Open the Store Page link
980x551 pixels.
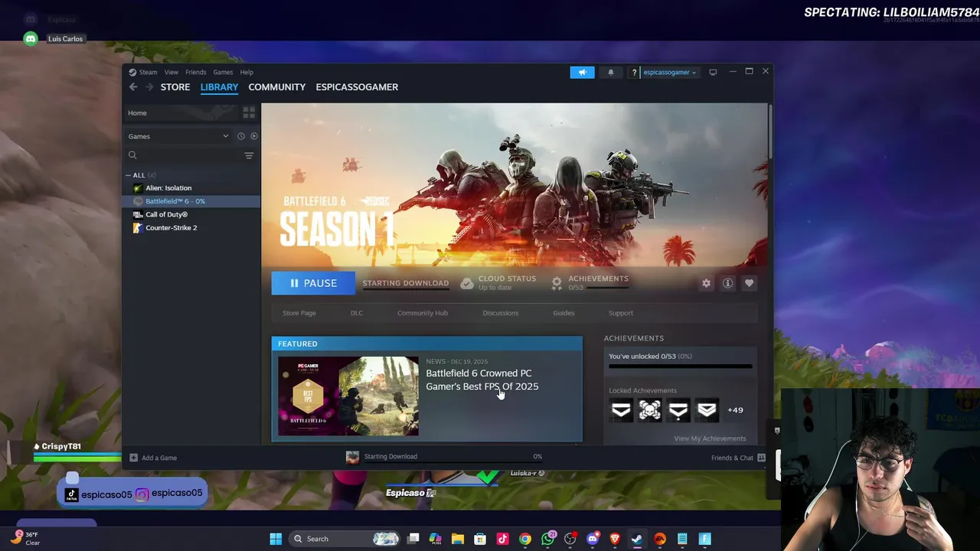[x=299, y=313]
